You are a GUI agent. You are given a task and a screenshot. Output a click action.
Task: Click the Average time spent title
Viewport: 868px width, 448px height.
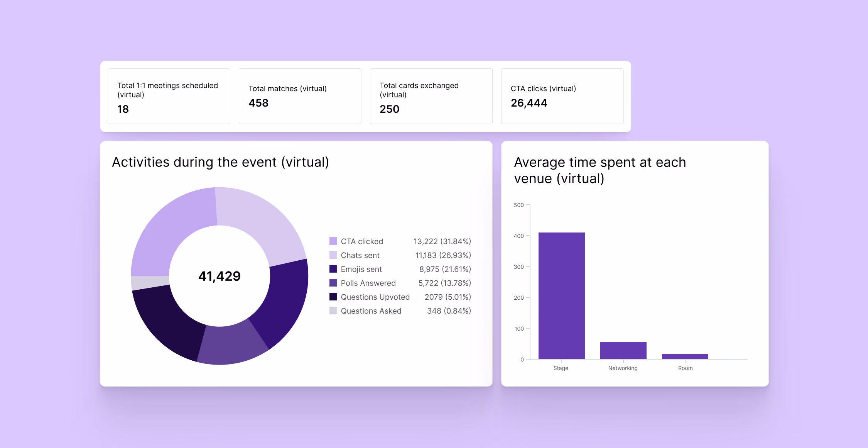click(600, 170)
